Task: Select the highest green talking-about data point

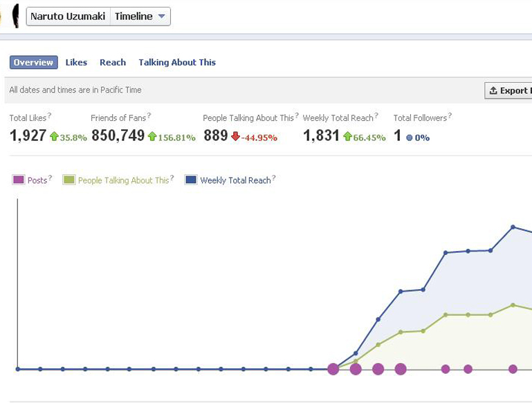Action: point(513,305)
